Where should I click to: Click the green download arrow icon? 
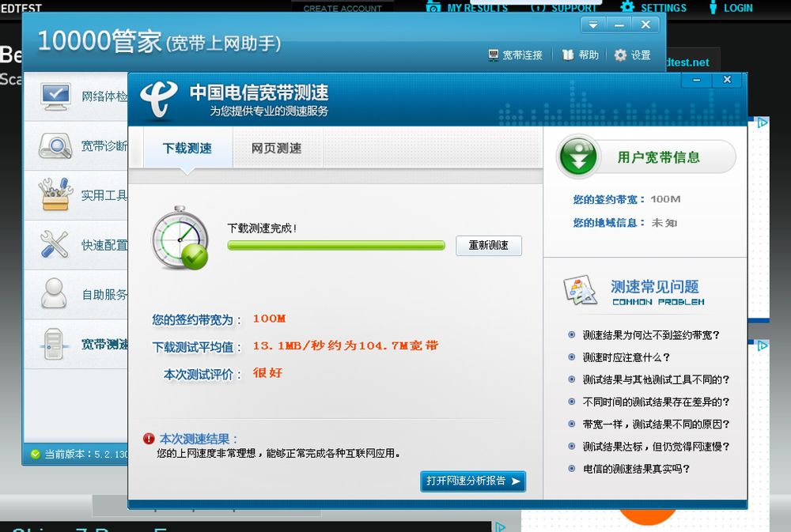(x=579, y=157)
